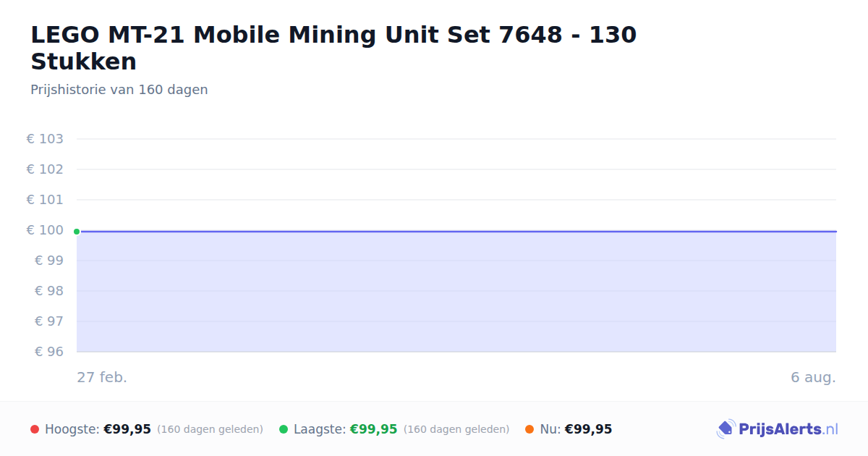868x456 pixels.
Task: Click the € 103 axis label
Action: coord(45,139)
